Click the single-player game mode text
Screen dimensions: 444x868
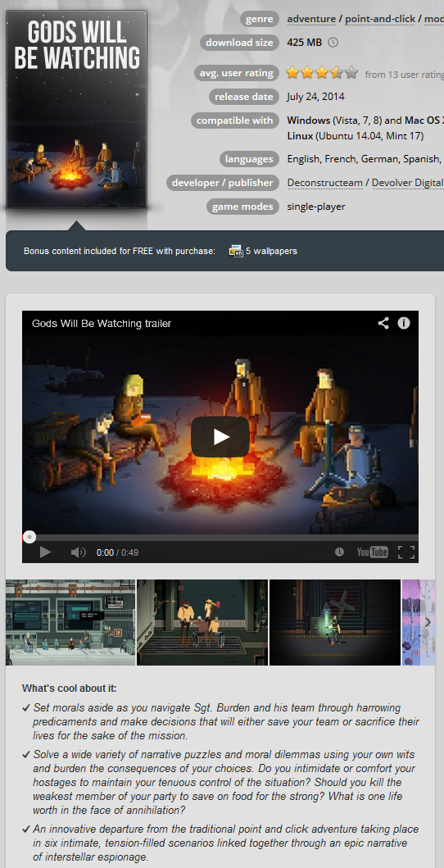pyautogui.click(x=316, y=207)
